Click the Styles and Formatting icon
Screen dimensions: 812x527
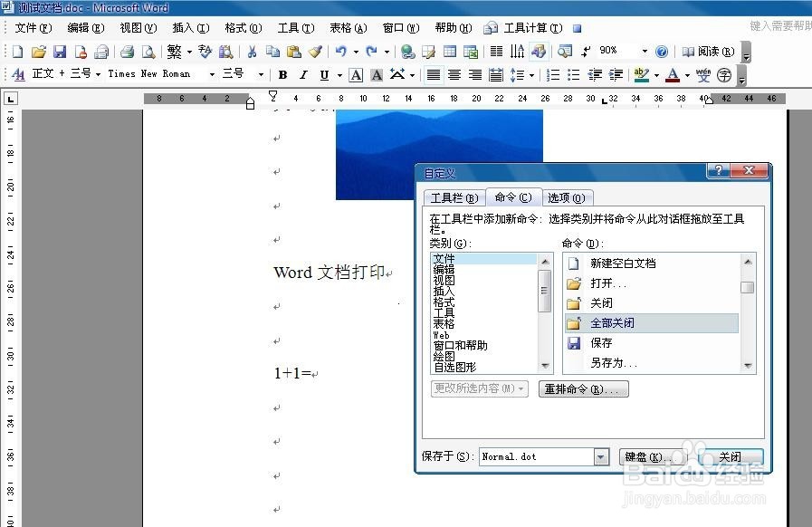pos(18,75)
